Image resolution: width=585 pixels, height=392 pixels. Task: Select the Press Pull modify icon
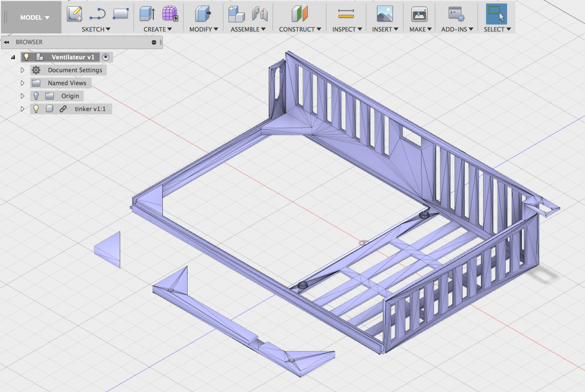[203, 14]
